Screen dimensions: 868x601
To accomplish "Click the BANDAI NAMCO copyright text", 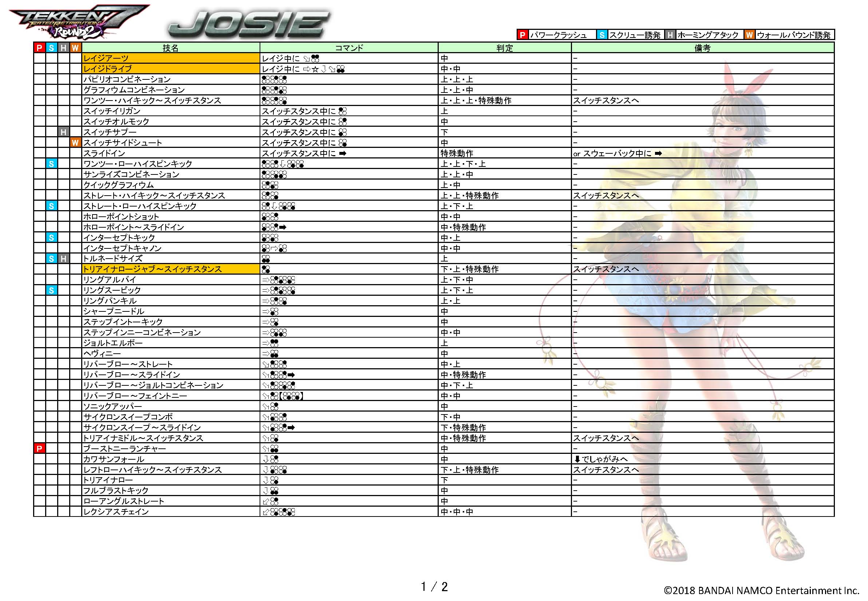I will 761,590.
